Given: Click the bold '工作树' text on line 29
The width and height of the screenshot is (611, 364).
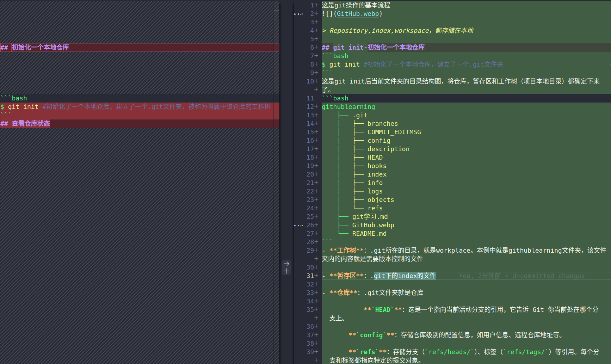Looking at the screenshot, I should pyautogui.click(x=346, y=251).
